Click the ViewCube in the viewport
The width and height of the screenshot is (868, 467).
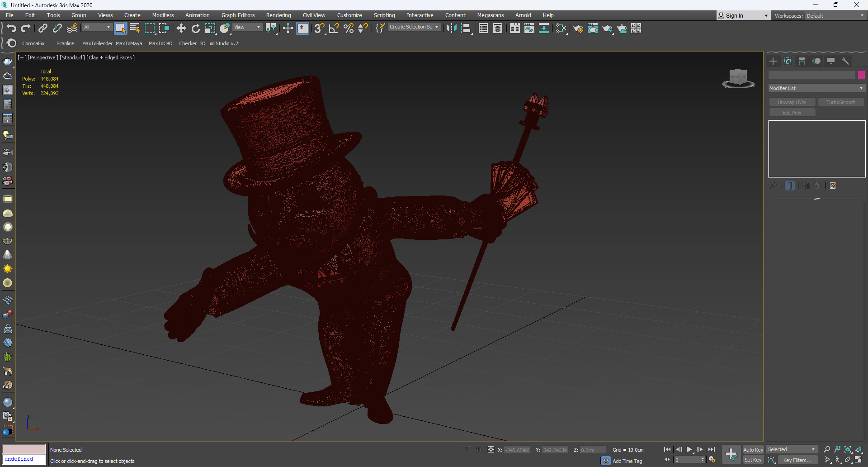[738, 78]
